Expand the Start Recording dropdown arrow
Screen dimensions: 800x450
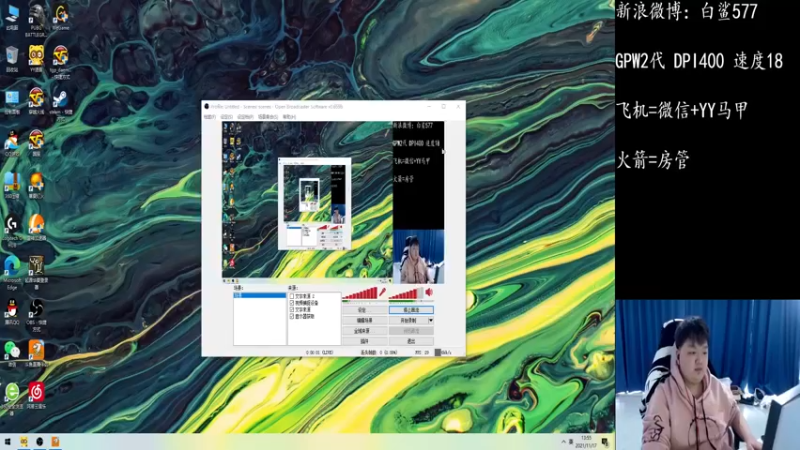click(x=431, y=320)
